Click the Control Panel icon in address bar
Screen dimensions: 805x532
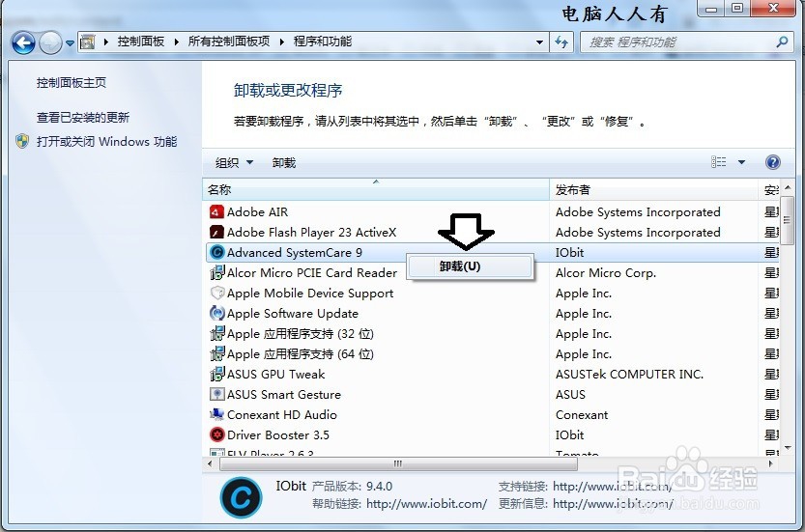(88, 42)
